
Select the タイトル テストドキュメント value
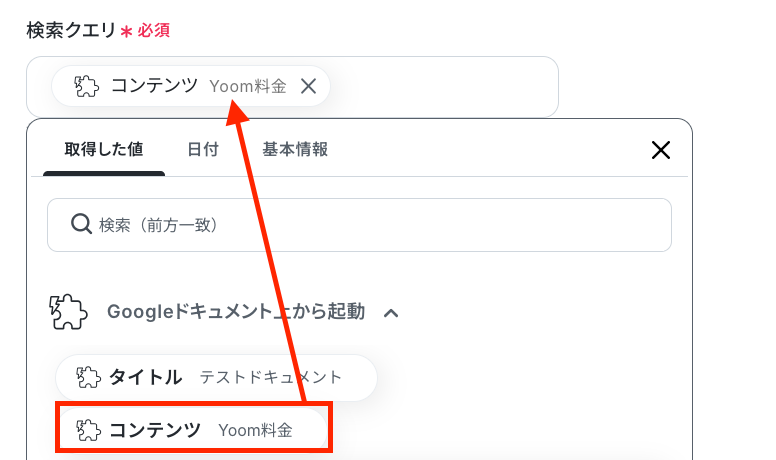216,377
